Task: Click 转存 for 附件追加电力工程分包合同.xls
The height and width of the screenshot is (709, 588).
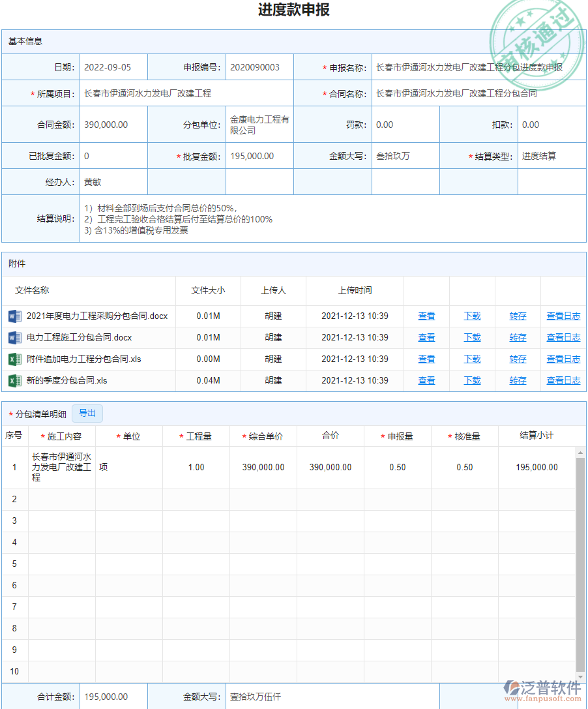Action: coord(517,359)
